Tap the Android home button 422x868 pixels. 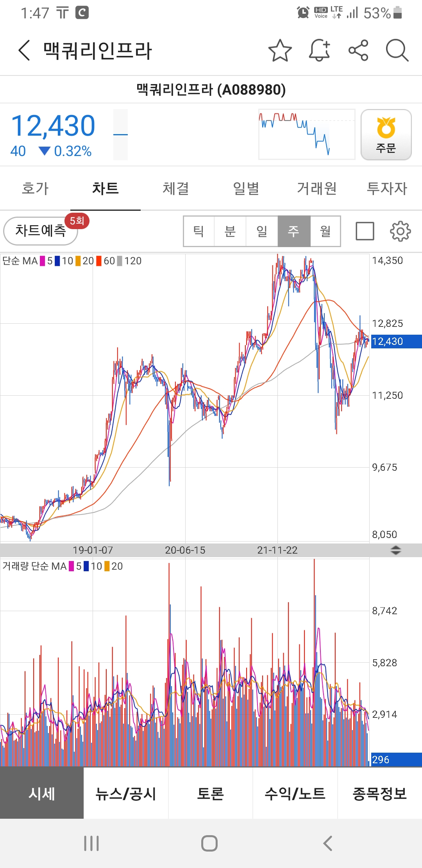click(x=209, y=843)
